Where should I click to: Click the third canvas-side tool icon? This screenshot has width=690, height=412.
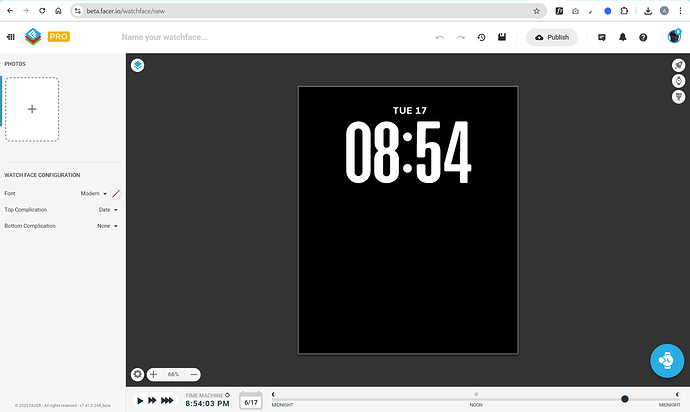pyautogui.click(x=679, y=96)
